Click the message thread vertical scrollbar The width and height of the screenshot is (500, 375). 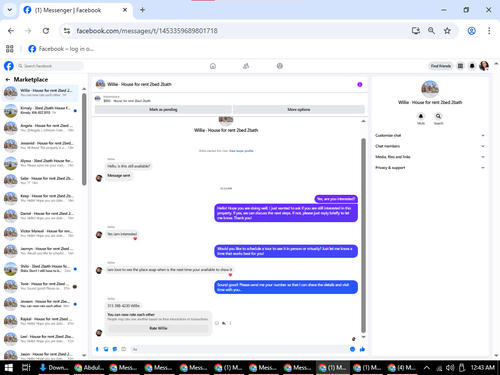pyautogui.click(x=363, y=235)
